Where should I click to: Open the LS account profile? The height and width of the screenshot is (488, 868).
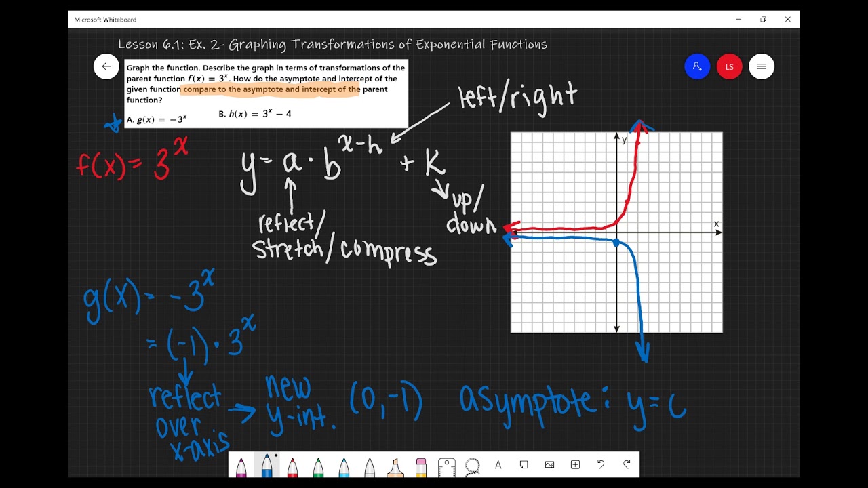point(730,66)
